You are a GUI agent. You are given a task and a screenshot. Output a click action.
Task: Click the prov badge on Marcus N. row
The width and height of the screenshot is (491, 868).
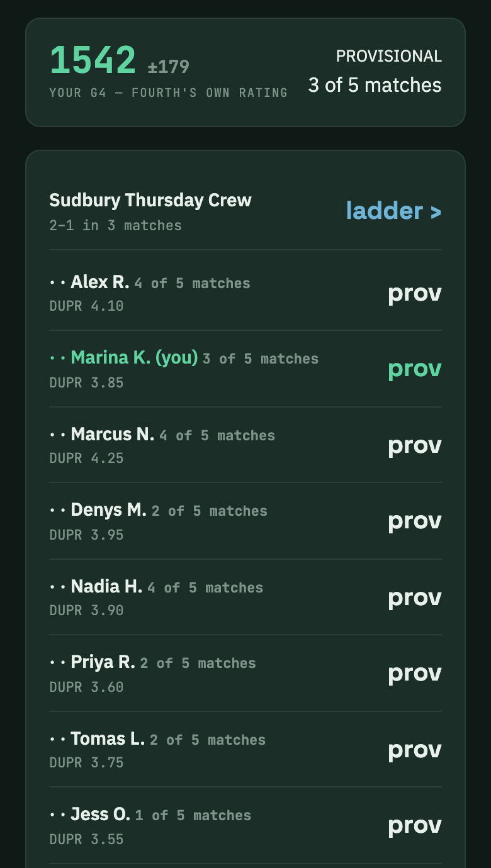tap(415, 446)
